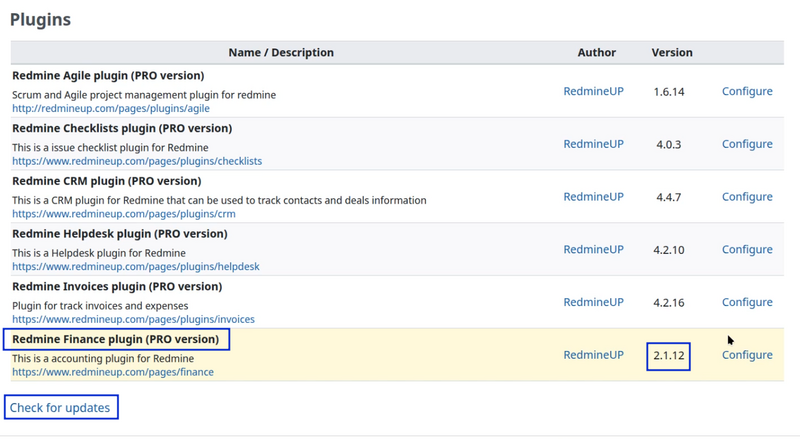The image size is (800, 439).
Task: Click 'This is a Helpdesk plugin for Redmine' text
Action: coord(99,253)
